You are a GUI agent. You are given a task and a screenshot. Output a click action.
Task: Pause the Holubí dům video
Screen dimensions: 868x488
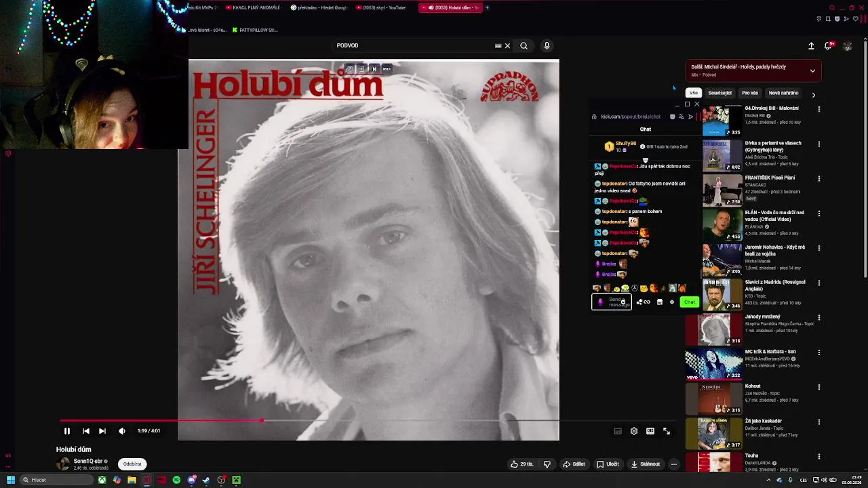[66, 431]
